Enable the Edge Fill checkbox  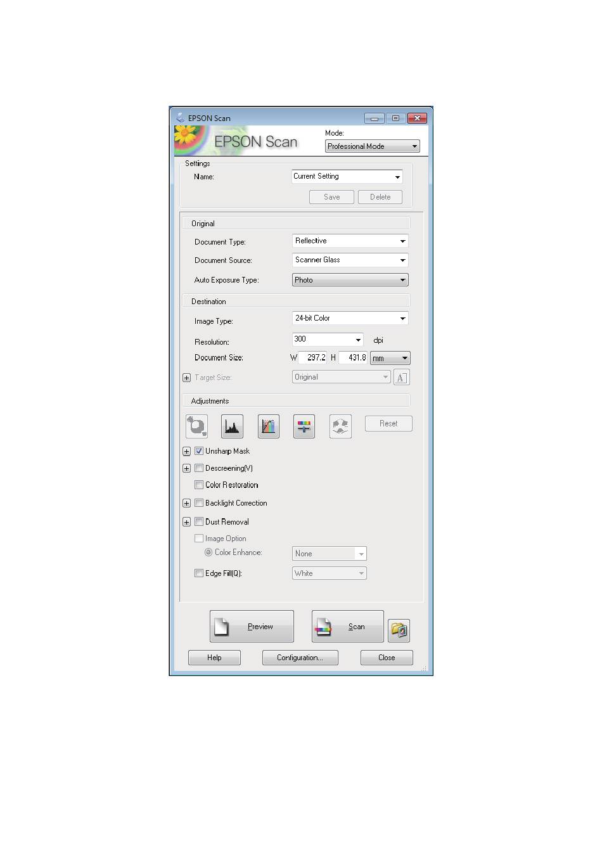click(x=199, y=573)
